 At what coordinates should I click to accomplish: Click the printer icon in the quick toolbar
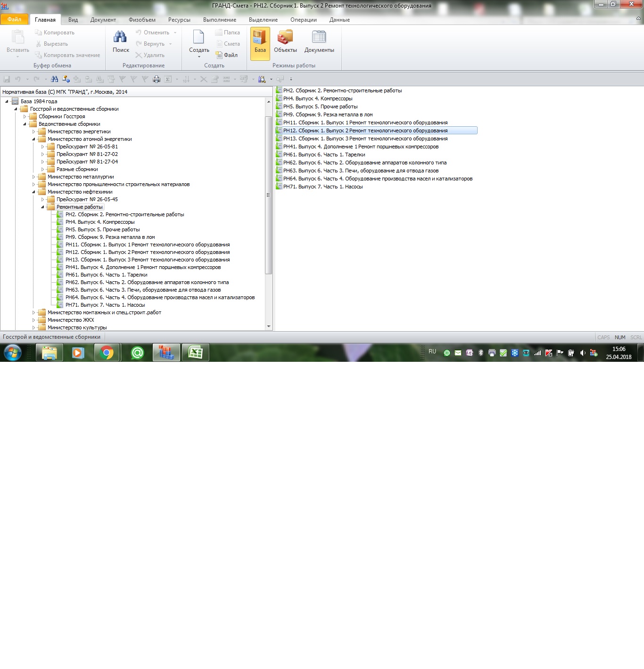[157, 79]
